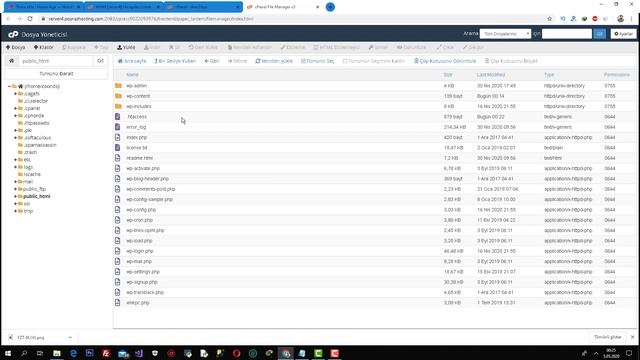Select the index.php file icon

click(x=118, y=138)
